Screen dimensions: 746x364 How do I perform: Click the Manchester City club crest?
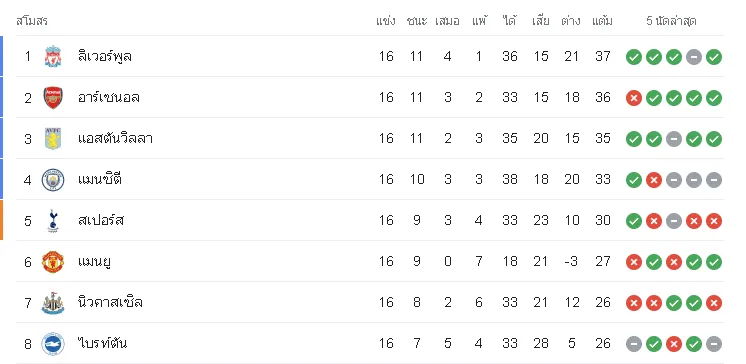pos(53,180)
